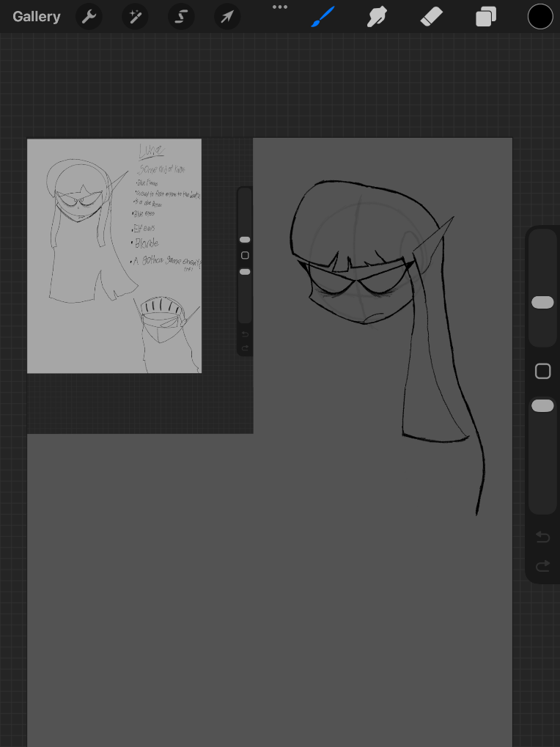Redo using the right sidebar arrow
The image size is (560, 747).
(543, 565)
